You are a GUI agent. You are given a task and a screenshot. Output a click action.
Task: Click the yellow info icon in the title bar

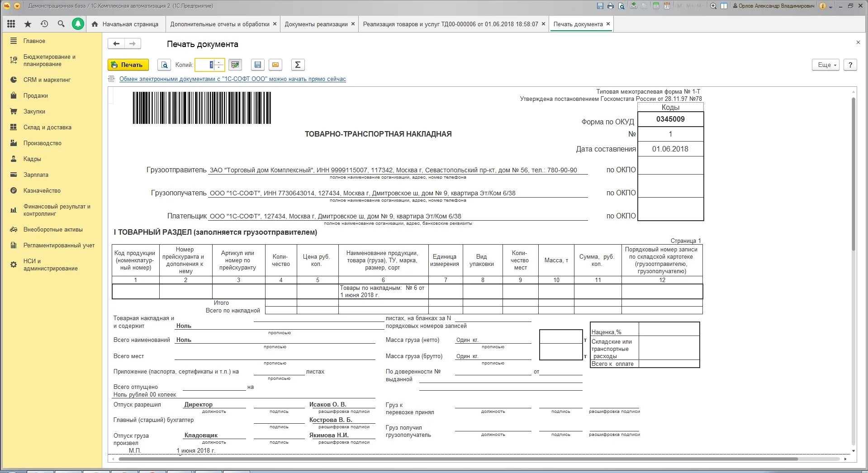(823, 6)
